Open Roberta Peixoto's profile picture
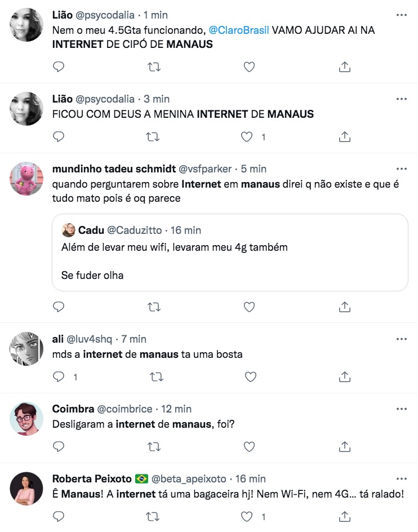 click(x=26, y=489)
